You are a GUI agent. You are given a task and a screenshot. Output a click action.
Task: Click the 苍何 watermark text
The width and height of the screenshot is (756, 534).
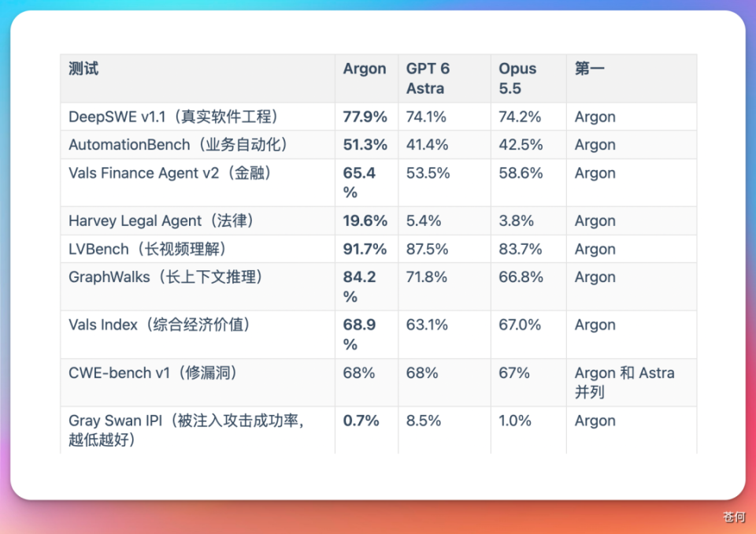click(x=734, y=517)
